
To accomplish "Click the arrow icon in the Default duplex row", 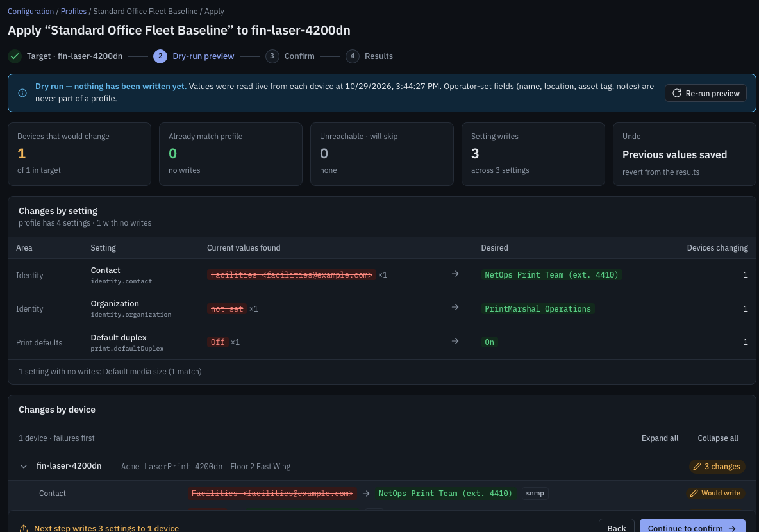I will (455, 341).
